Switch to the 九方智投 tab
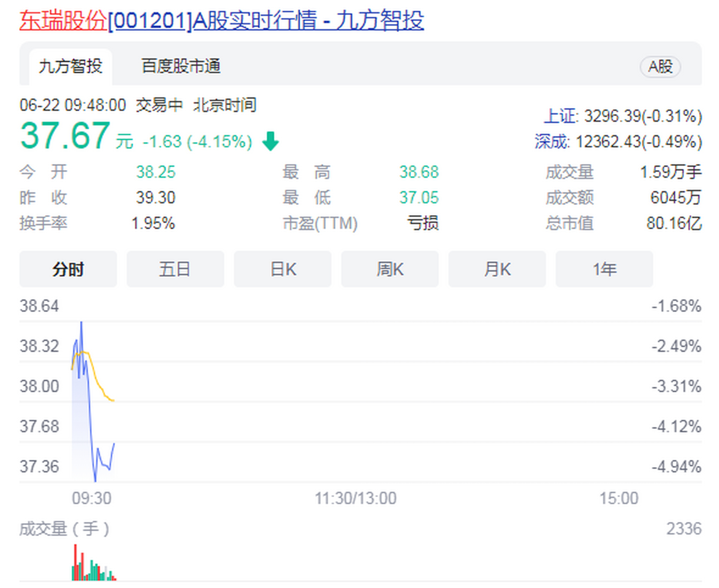This screenshot has width=719, height=588. [69, 67]
